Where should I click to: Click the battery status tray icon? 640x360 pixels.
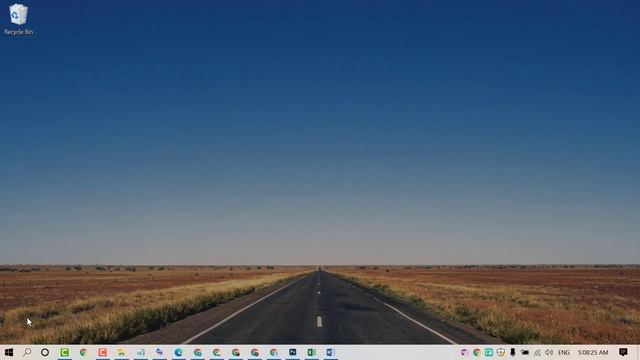[x=525, y=352]
